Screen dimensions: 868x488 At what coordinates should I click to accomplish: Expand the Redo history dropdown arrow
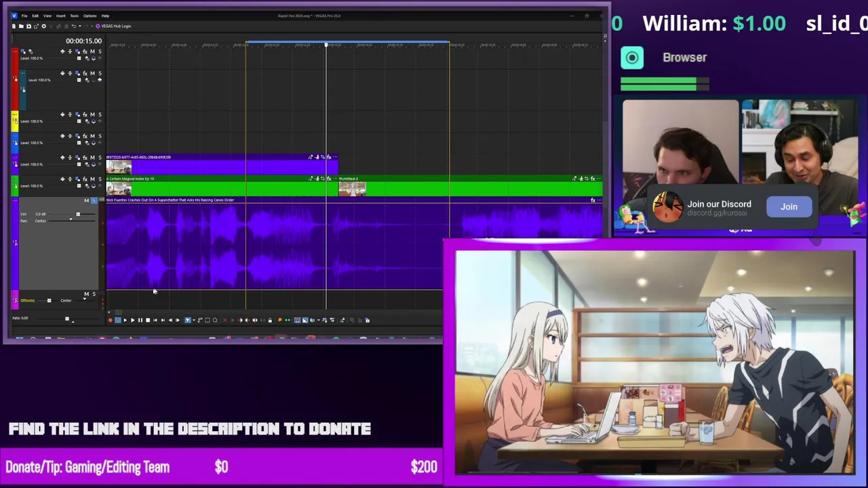tap(92, 26)
